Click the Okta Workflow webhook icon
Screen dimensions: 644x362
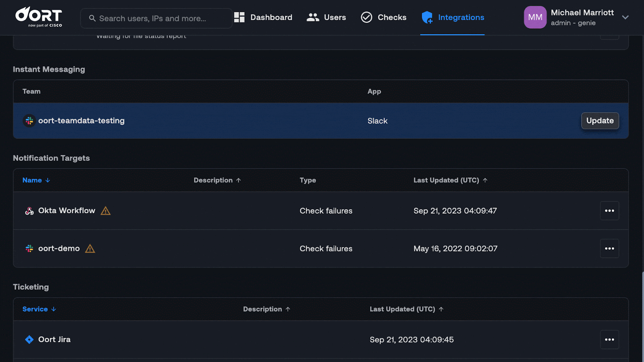29,211
